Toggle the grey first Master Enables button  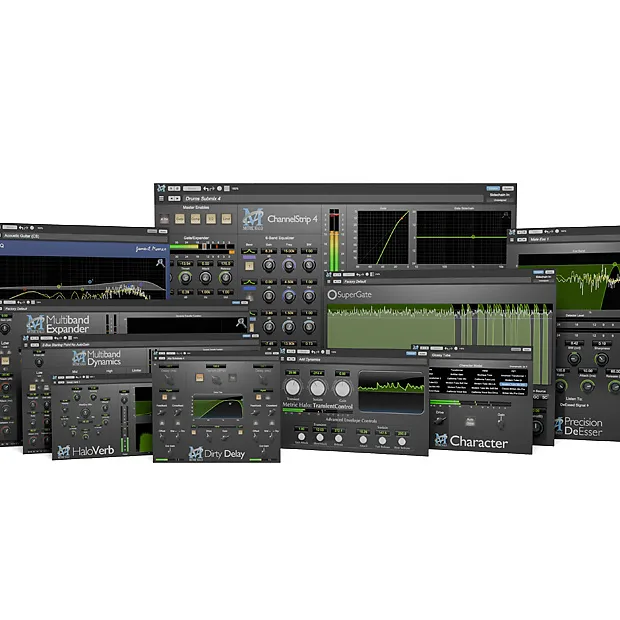[164, 219]
